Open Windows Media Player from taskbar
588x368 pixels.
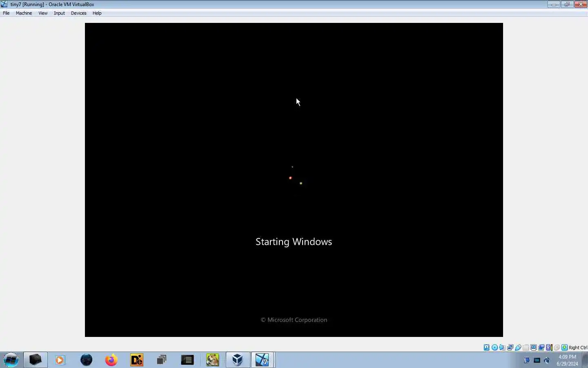click(x=60, y=360)
